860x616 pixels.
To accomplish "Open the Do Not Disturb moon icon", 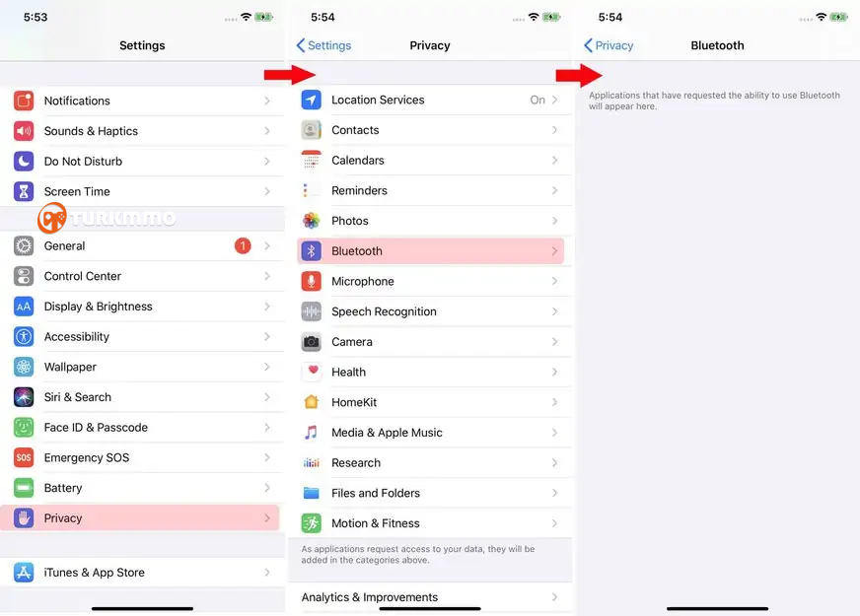I will coord(24,161).
